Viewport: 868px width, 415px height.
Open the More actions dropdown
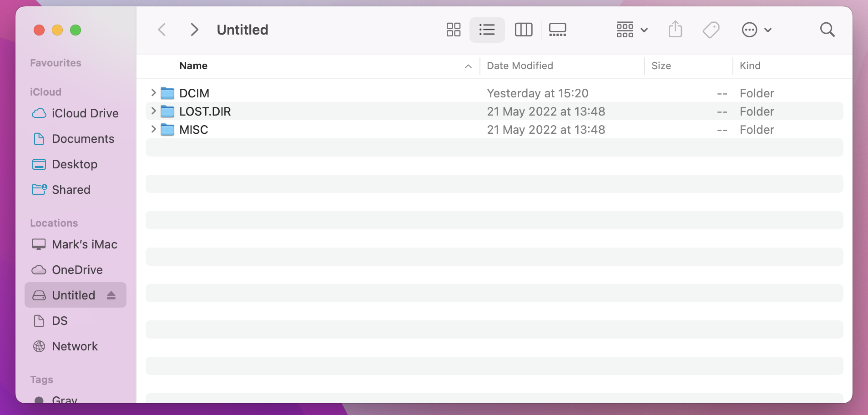[x=756, y=30]
